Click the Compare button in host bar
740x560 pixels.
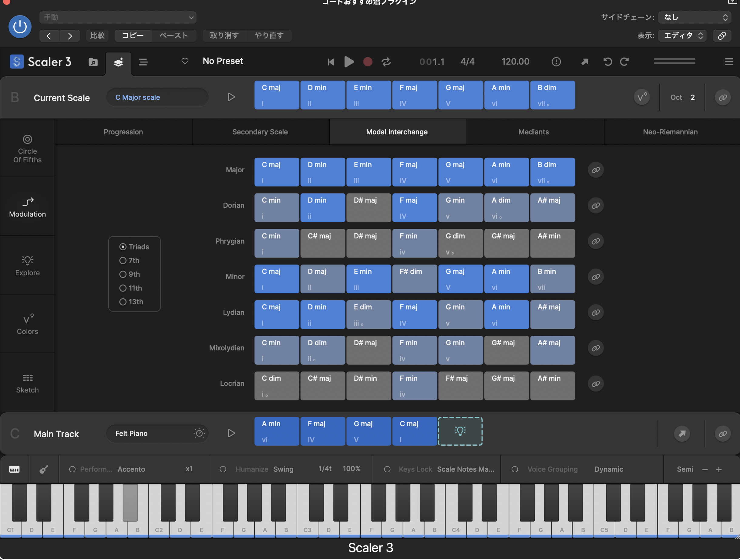[x=97, y=35]
